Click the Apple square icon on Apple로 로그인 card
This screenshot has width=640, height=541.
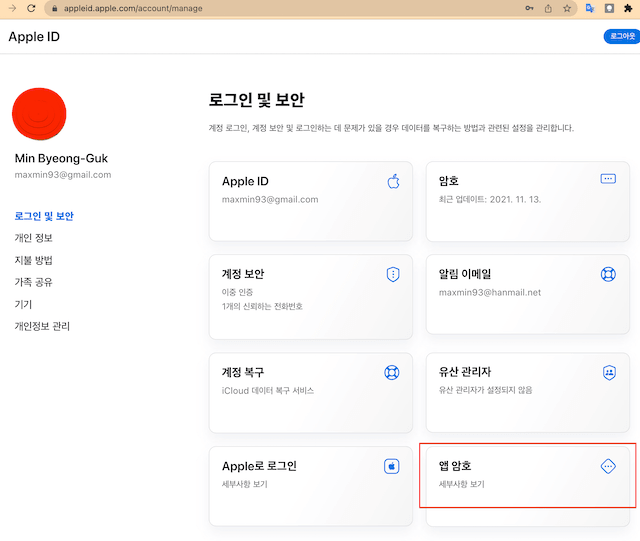(391, 466)
